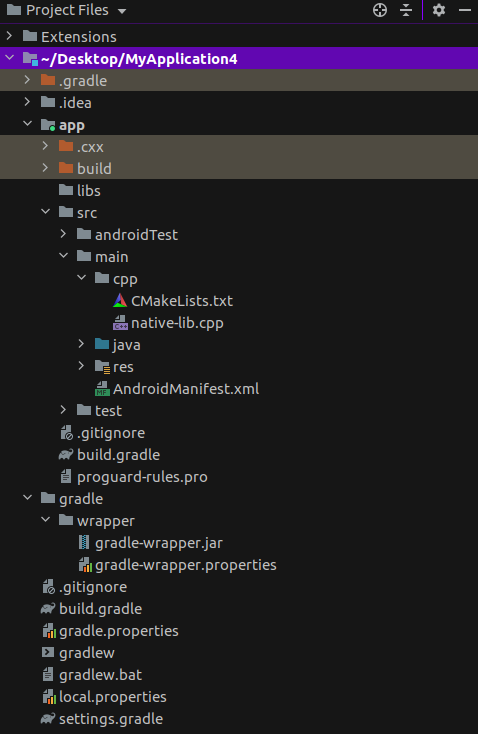Collapse the app module chevron
478x734 pixels.
pyautogui.click(x=28, y=124)
